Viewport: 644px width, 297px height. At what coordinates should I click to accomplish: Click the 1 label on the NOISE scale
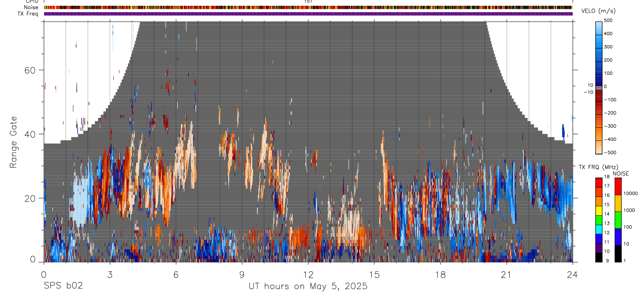[625, 261]
